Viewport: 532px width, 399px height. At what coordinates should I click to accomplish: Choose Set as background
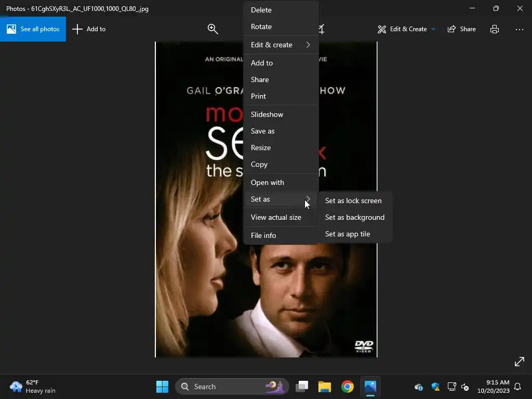[x=355, y=218]
